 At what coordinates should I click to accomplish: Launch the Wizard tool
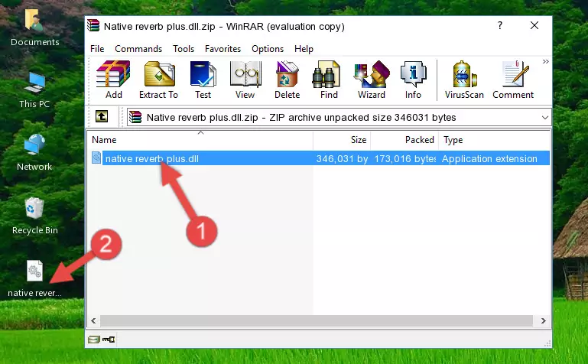372,80
